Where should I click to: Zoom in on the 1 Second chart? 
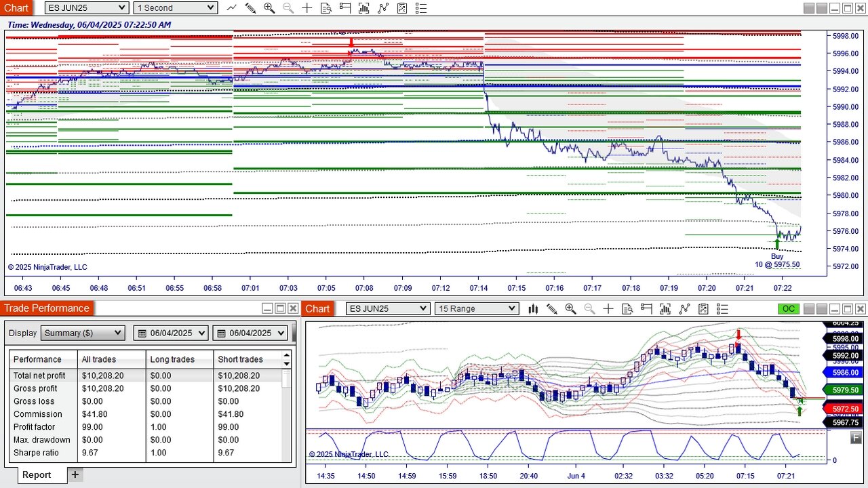pos(269,8)
